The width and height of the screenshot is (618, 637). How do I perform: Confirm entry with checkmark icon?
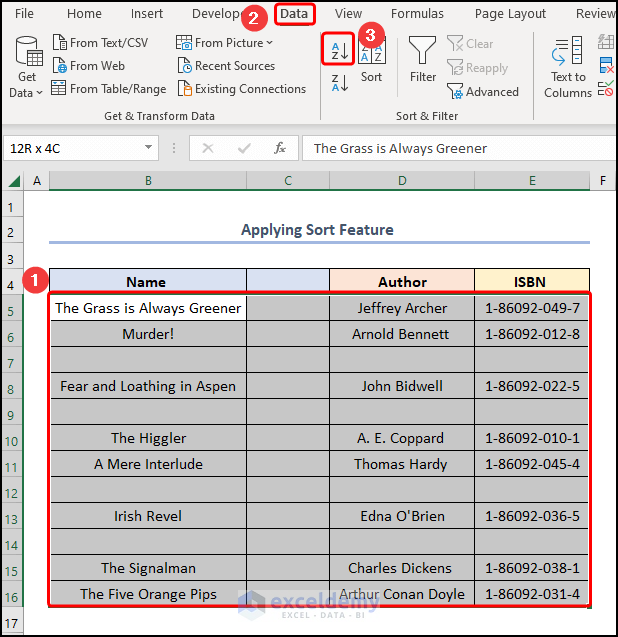click(244, 148)
